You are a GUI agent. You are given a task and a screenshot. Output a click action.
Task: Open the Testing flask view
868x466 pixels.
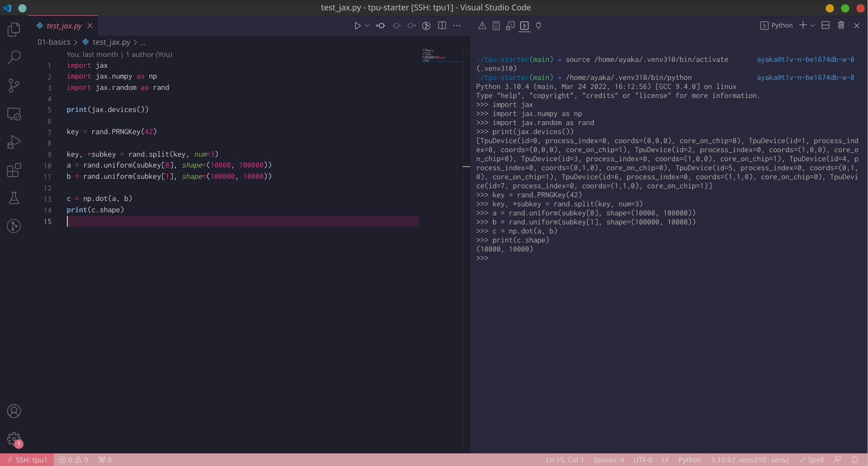pos(14,198)
